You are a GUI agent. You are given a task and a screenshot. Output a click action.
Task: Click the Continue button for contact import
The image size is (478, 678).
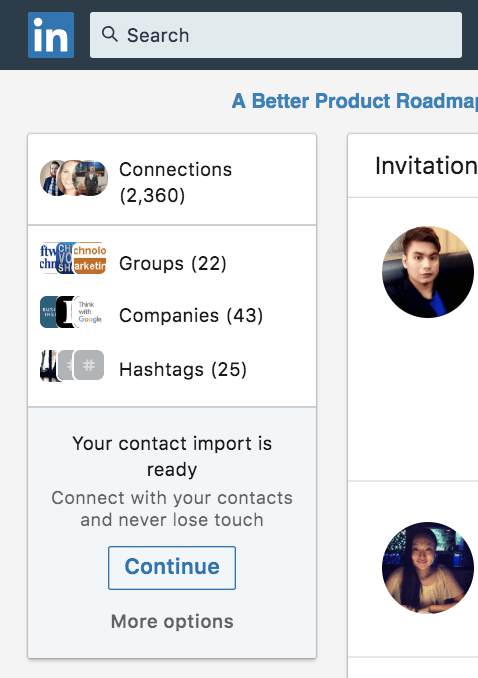click(x=172, y=568)
